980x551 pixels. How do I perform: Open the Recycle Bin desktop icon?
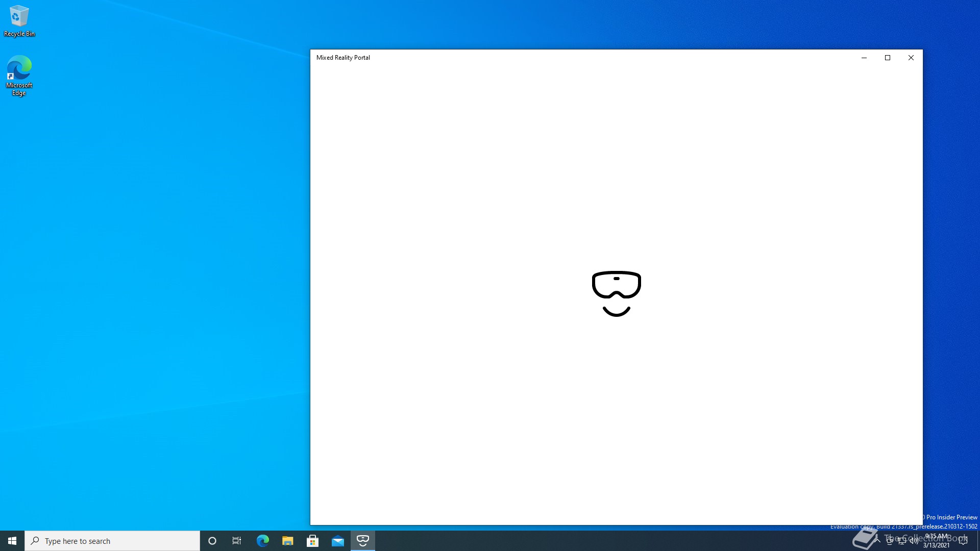point(19,21)
